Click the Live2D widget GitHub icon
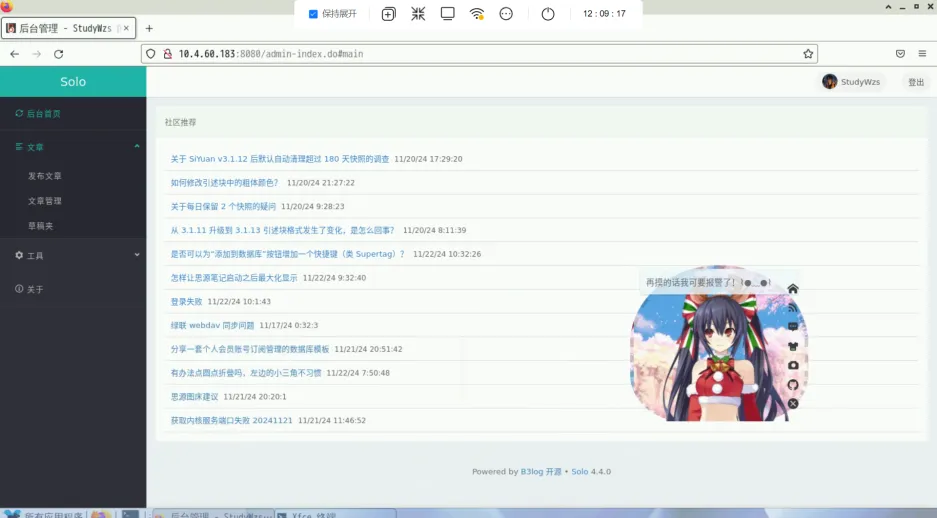937x518 pixels. [x=793, y=384]
